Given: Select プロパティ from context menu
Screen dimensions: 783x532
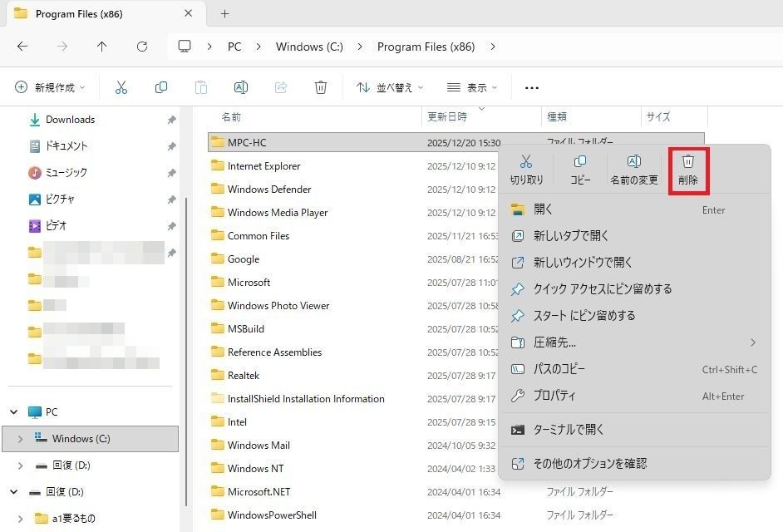Looking at the screenshot, I should 554,396.
